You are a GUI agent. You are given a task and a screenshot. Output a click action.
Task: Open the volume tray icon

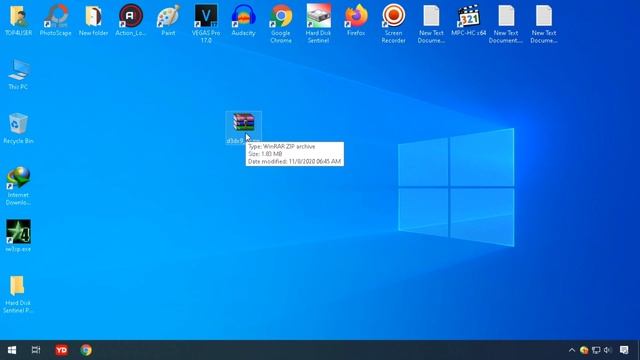[x=607, y=350]
